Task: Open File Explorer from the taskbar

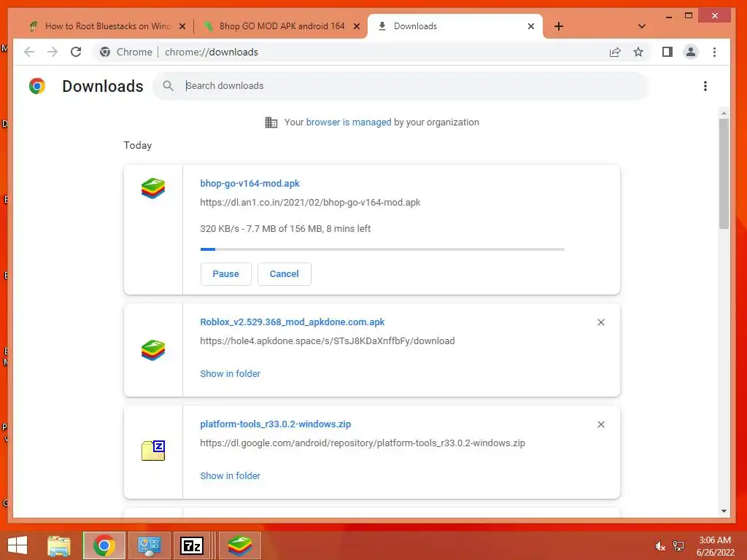Action: pyautogui.click(x=59, y=545)
